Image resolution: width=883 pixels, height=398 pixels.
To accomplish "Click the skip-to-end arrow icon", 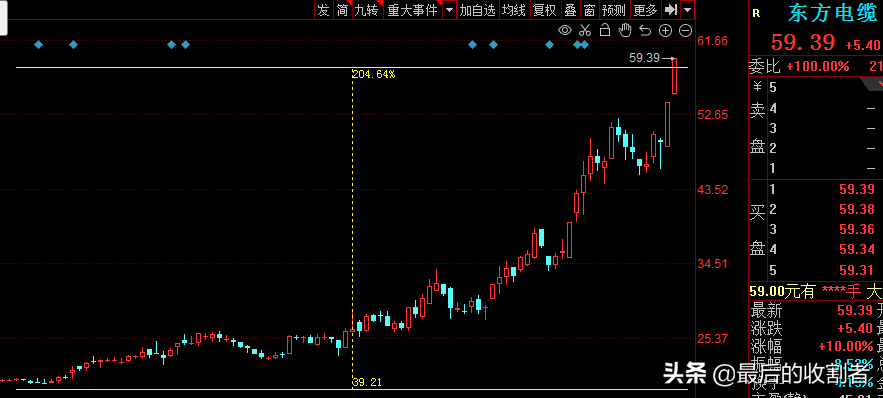I will [671, 10].
